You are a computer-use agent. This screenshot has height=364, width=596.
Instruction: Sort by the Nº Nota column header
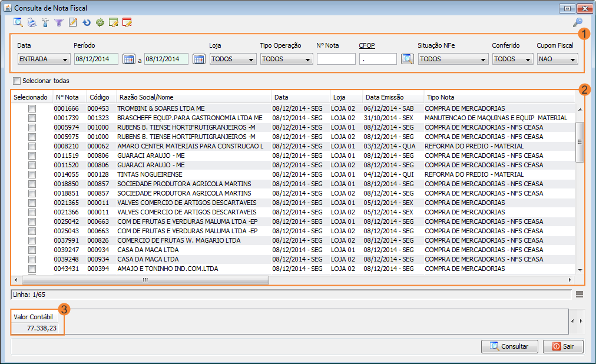click(x=70, y=97)
